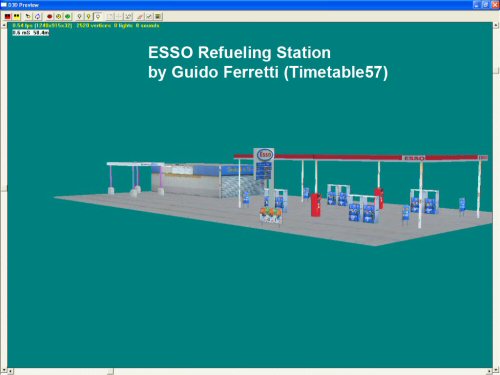Click the yellow square toolbar icon

(16, 16)
